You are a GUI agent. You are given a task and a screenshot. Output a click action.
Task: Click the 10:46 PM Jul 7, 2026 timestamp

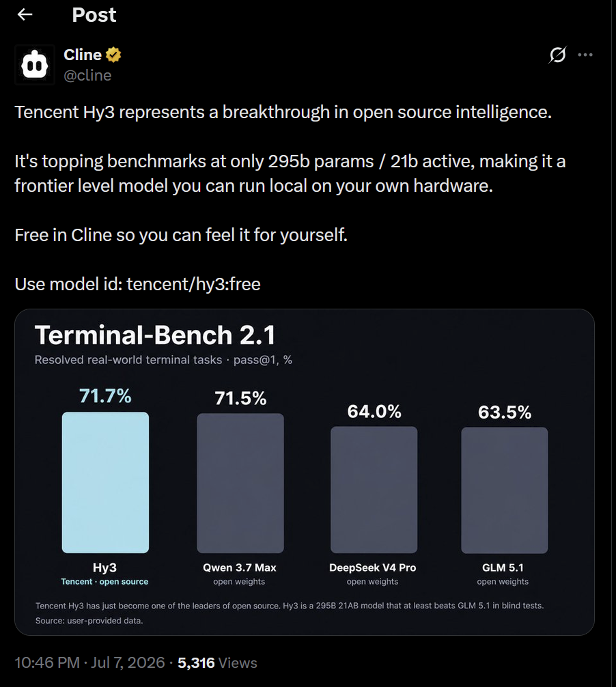(x=90, y=662)
